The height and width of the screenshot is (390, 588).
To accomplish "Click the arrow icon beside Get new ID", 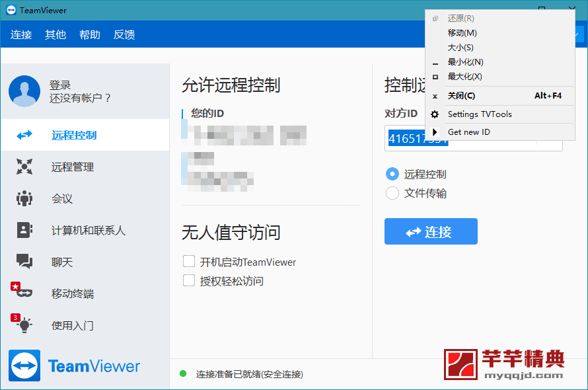I will pyautogui.click(x=435, y=132).
